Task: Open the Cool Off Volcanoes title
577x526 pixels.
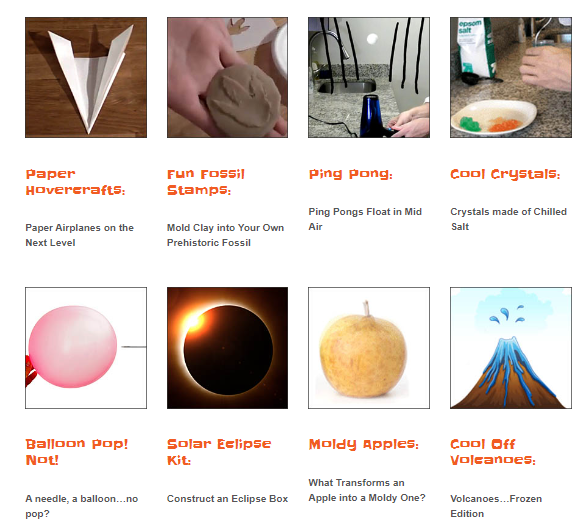Action: point(493,452)
